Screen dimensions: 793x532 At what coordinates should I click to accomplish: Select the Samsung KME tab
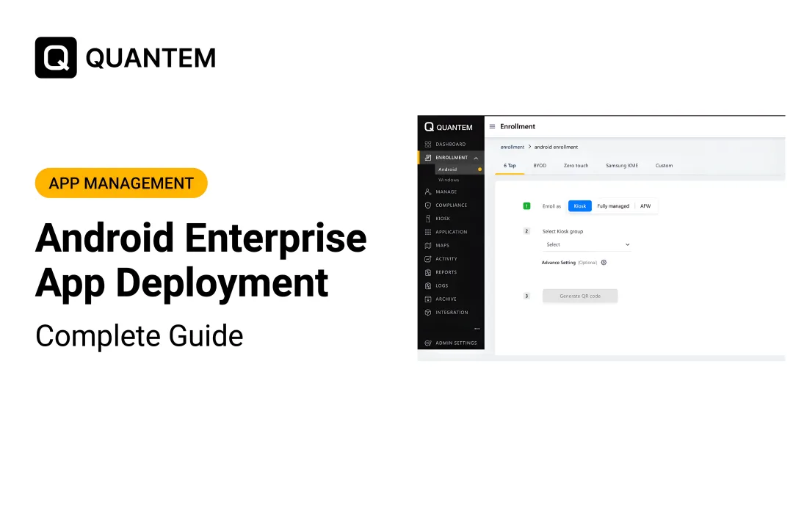pyautogui.click(x=622, y=165)
